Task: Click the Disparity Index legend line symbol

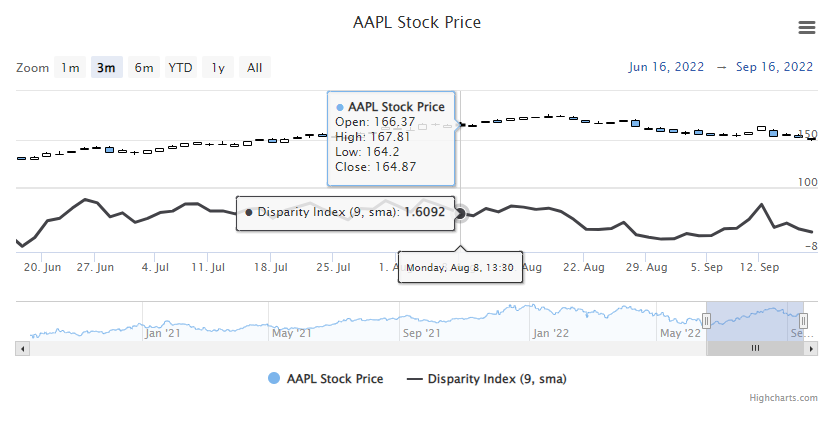Action: pos(415,379)
